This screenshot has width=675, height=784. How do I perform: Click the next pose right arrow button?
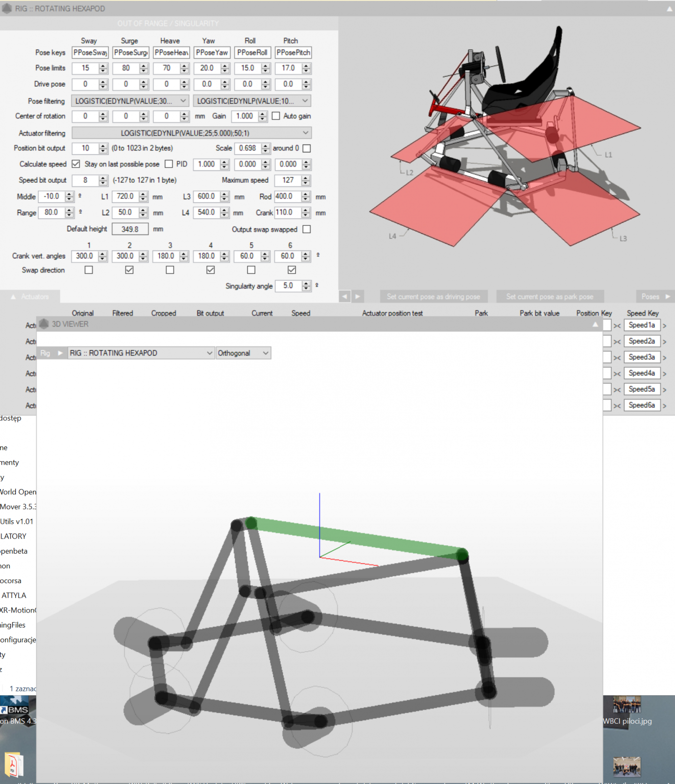click(x=358, y=296)
